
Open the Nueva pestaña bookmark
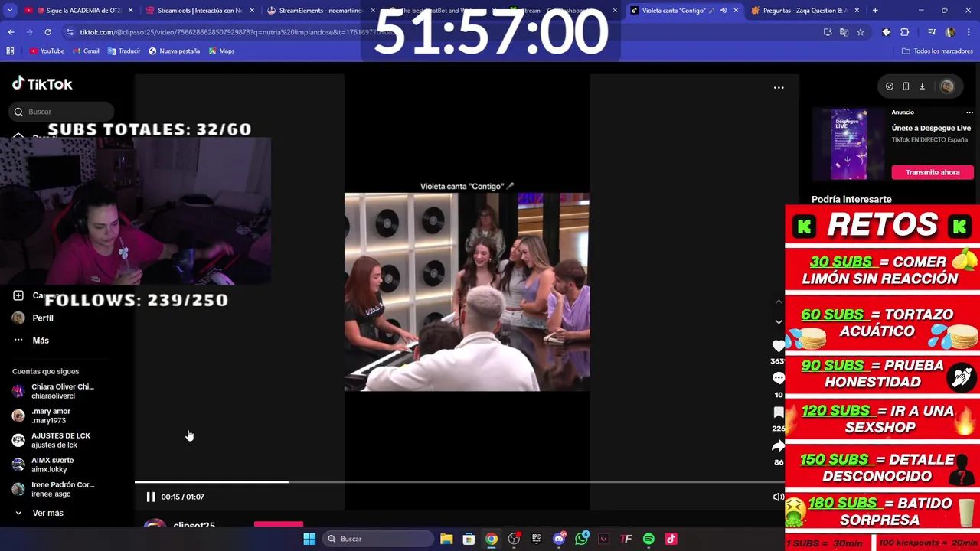[174, 51]
